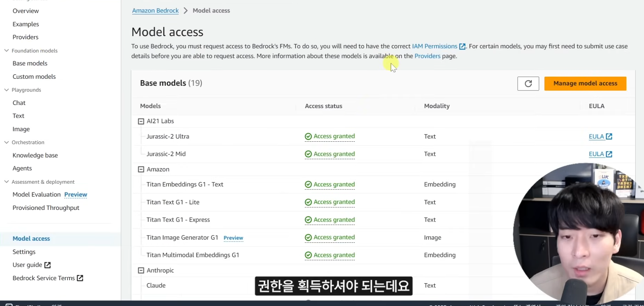Click Access granted status for Jurassic-2 Ultra
644x306 pixels.
[330, 136]
